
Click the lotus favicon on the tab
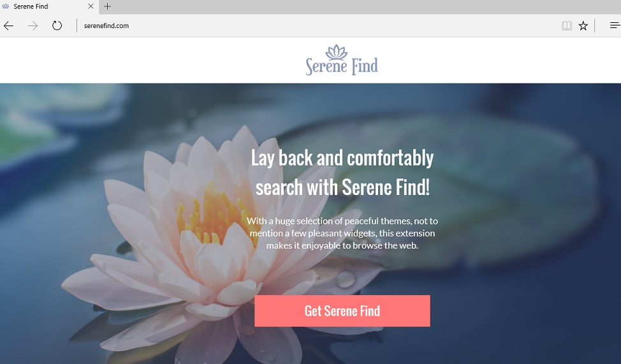6,6
